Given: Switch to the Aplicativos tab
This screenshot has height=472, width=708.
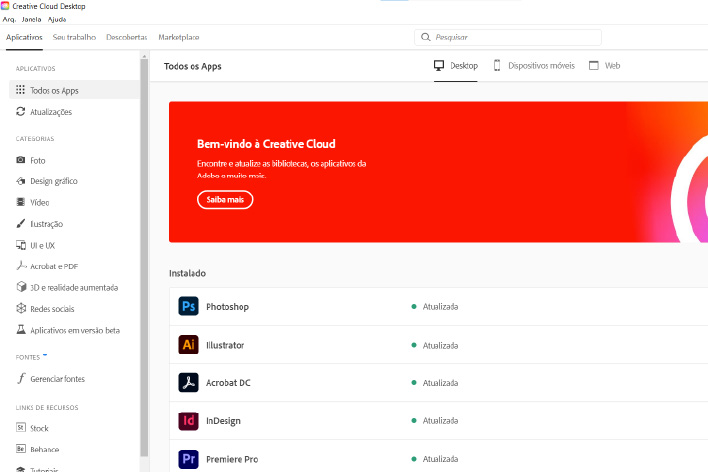Looking at the screenshot, I should 24,37.
